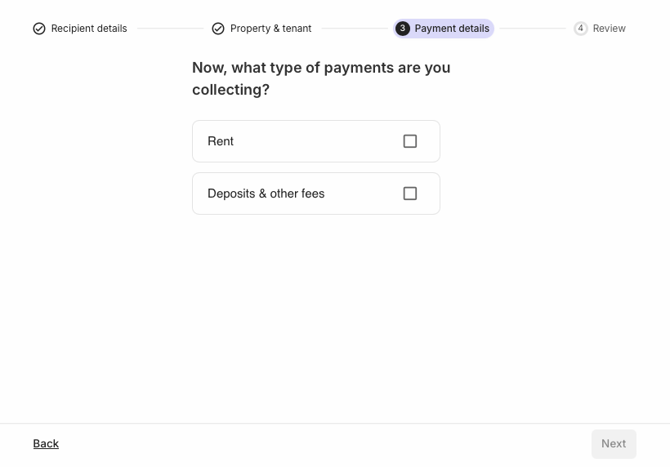Click connector line after Property & tenant step
Viewport: 670px width, 467px height.
(x=355, y=29)
